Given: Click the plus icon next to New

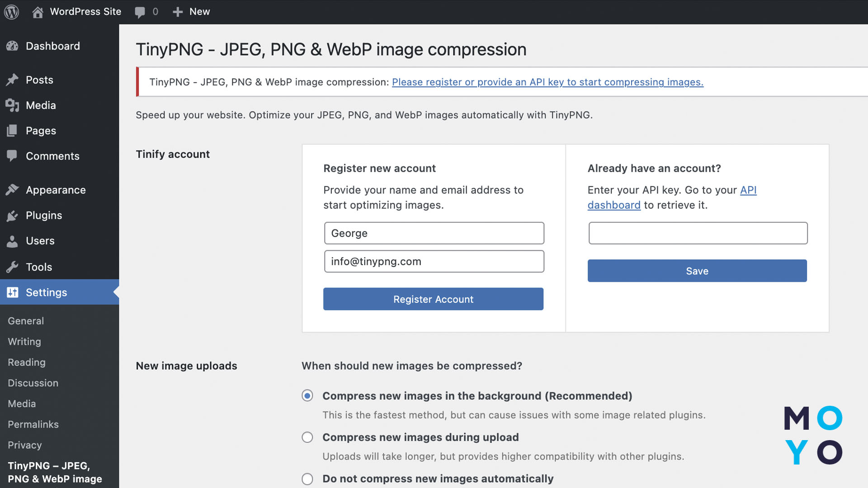Looking at the screenshot, I should (x=178, y=12).
